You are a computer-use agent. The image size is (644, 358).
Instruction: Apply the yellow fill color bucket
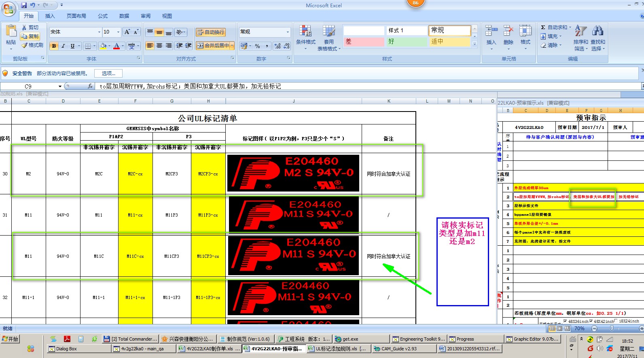pyautogui.click(x=104, y=46)
